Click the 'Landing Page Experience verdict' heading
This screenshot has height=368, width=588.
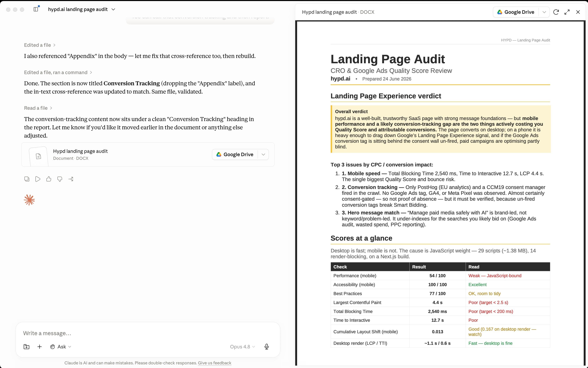(386, 96)
